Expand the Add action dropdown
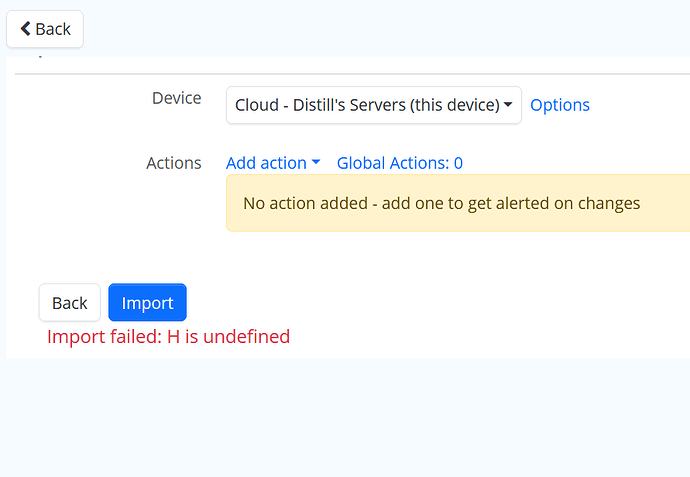 pos(273,163)
